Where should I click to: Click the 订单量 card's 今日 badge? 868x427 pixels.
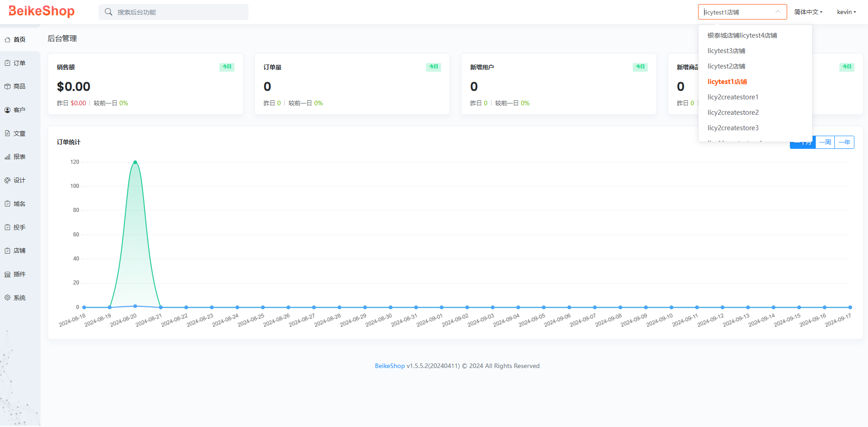tap(433, 67)
